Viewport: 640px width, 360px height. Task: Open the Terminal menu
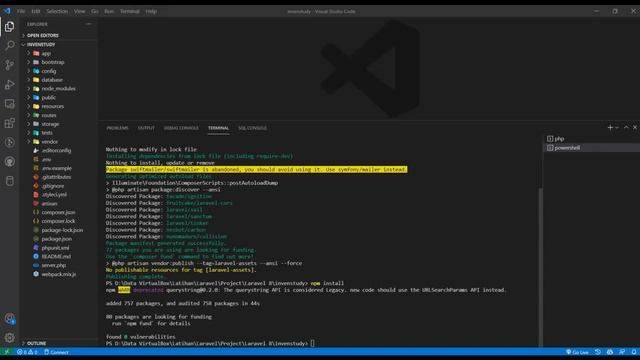point(130,11)
